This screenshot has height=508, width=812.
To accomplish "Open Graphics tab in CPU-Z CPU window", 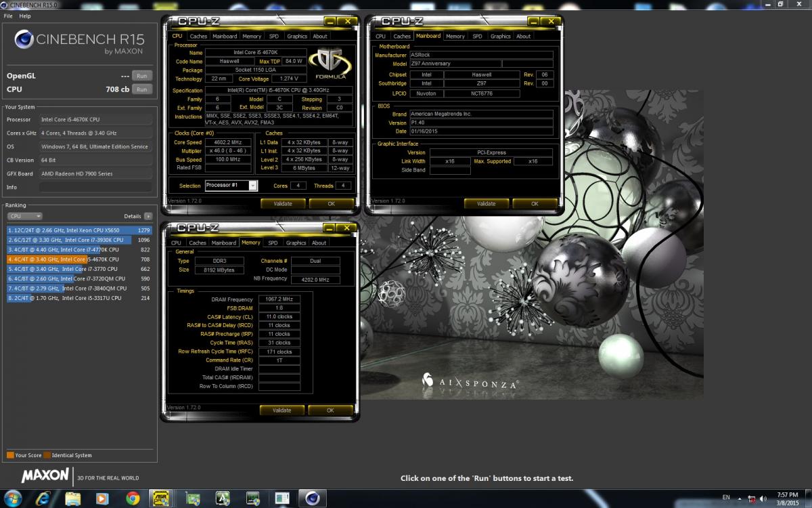I will pyautogui.click(x=297, y=37).
